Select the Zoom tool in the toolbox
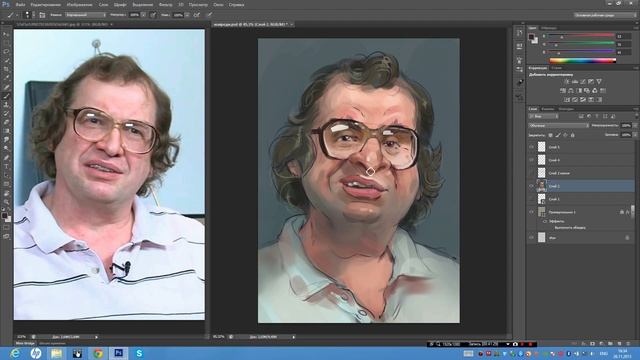 click(6, 202)
